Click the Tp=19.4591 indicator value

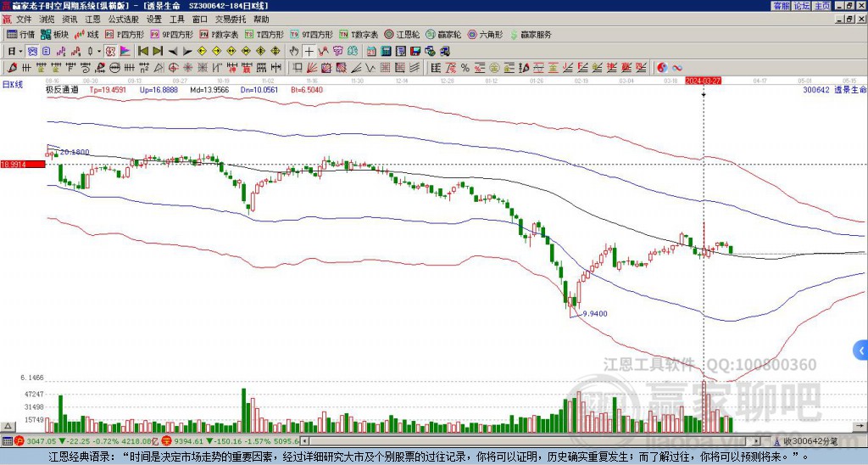click(108, 89)
